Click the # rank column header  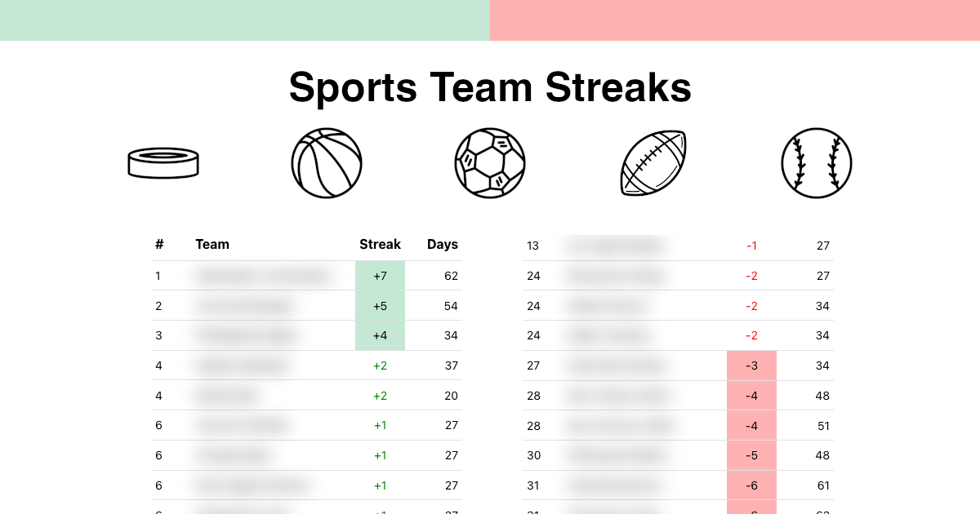(x=159, y=244)
